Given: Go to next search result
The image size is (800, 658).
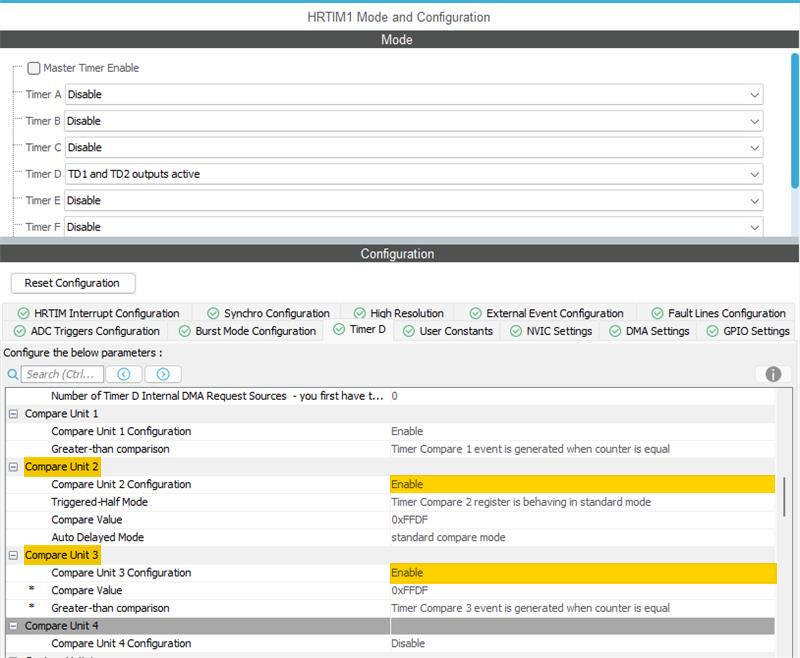Looking at the screenshot, I should click(x=162, y=374).
